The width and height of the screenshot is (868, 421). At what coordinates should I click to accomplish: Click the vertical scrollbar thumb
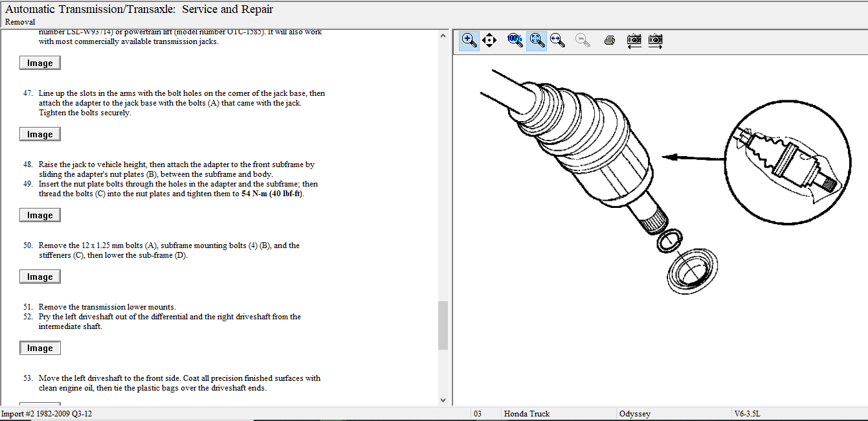click(443, 324)
